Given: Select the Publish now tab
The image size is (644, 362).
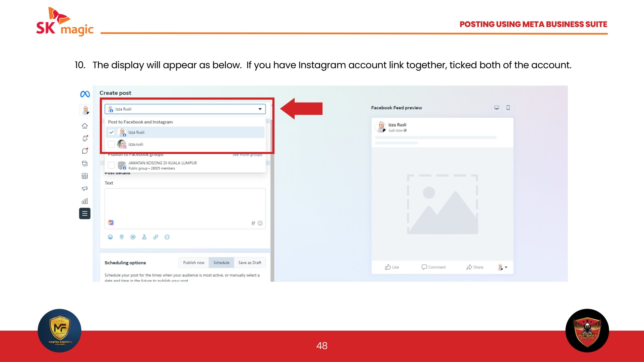Looking at the screenshot, I should (x=193, y=262).
